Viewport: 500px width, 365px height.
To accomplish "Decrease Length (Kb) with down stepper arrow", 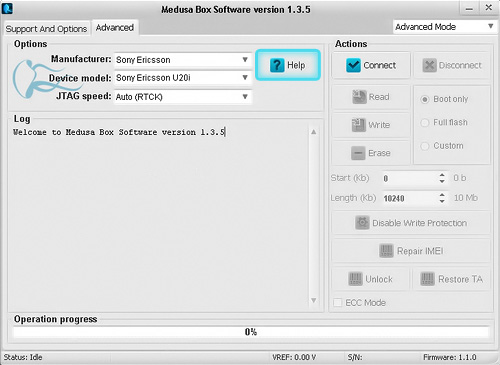I will [442, 202].
